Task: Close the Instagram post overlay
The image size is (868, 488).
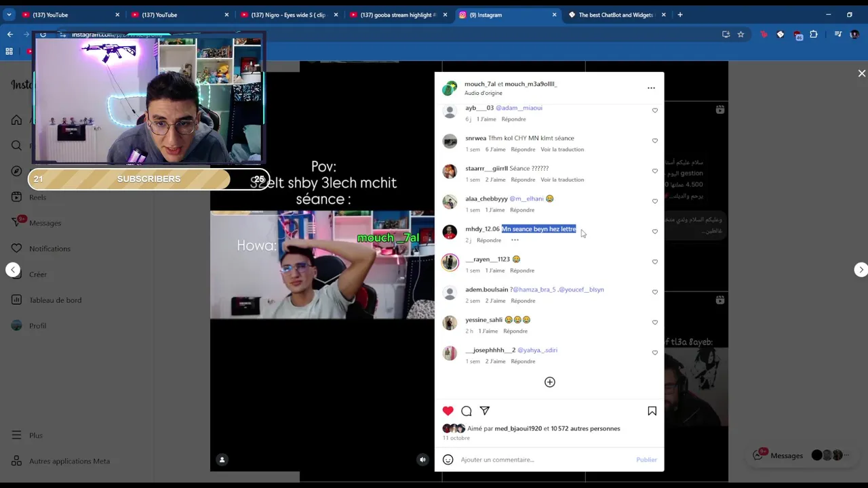Action: [861, 73]
